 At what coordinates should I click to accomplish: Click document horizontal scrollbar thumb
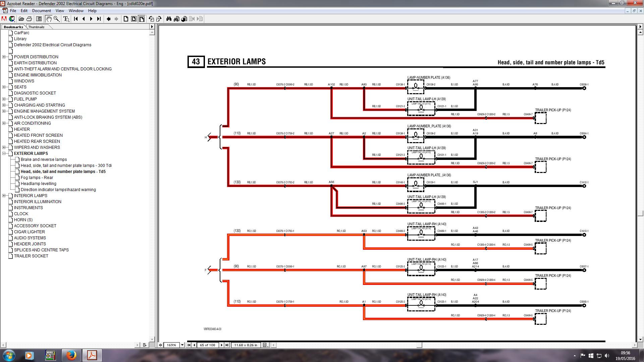[419, 345]
